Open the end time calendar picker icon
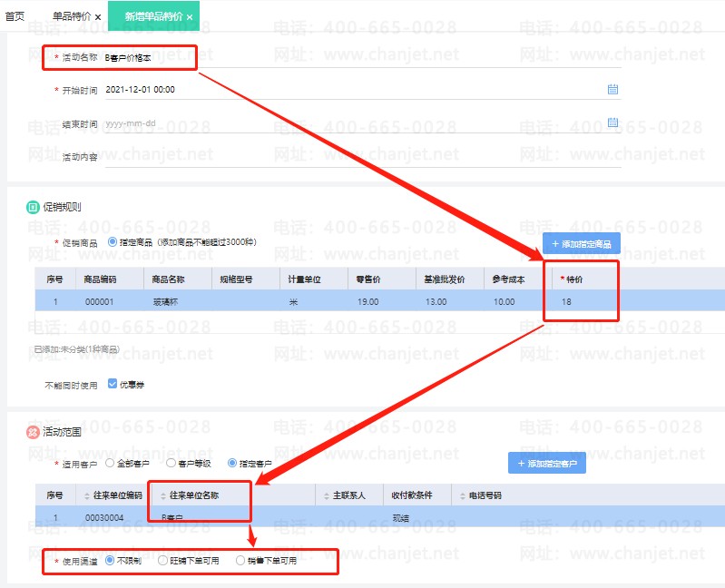The width and height of the screenshot is (725, 588). [x=612, y=122]
